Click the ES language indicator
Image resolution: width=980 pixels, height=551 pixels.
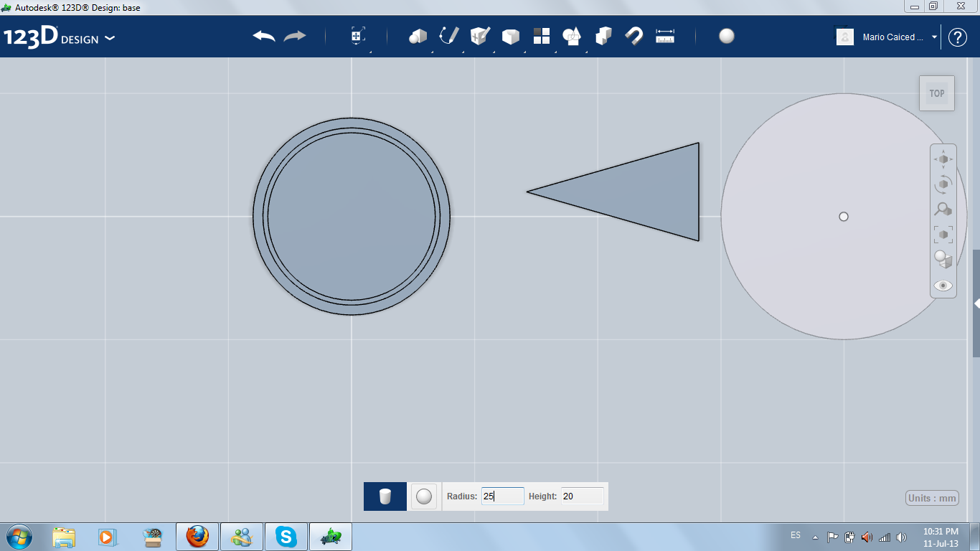(x=796, y=536)
